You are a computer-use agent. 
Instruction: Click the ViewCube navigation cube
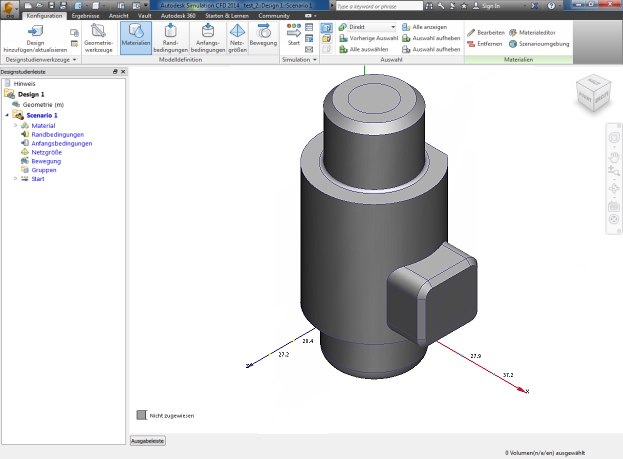[x=594, y=95]
